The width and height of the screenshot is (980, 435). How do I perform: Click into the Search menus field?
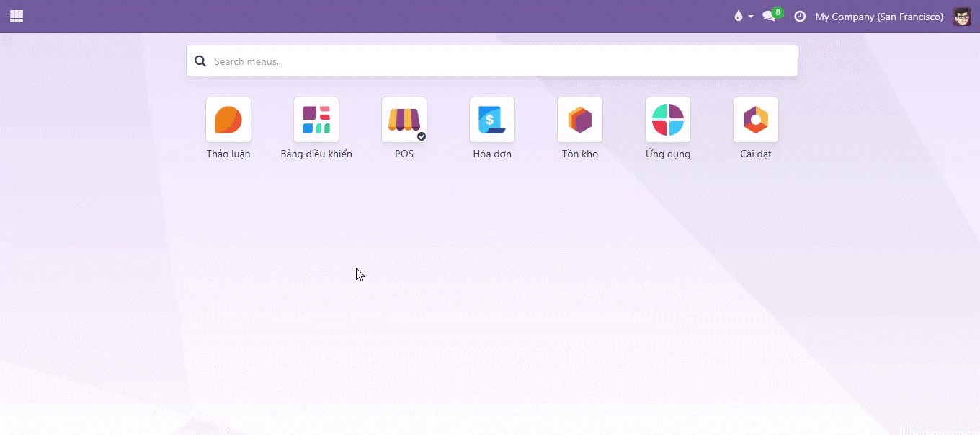pos(497,61)
